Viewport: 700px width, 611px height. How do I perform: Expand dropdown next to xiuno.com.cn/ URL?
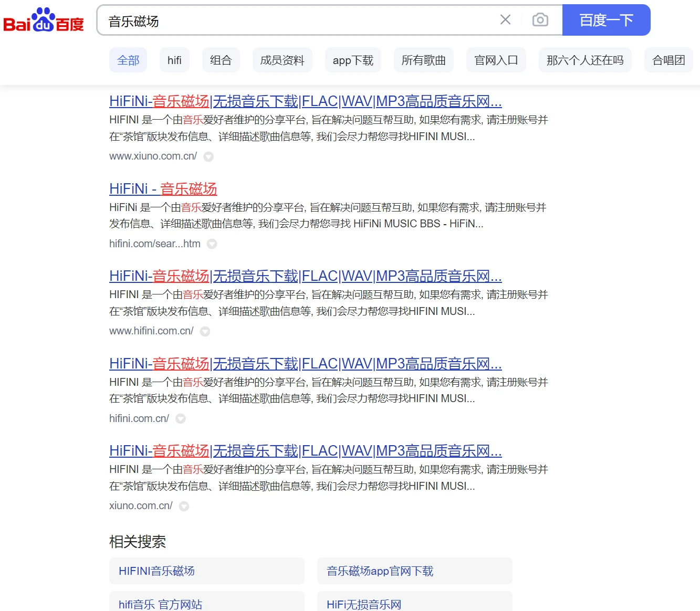(184, 506)
